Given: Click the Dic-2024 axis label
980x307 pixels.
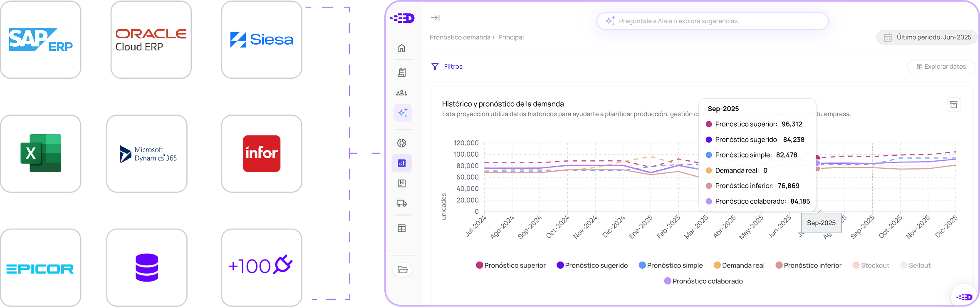Looking at the screenshot, I should tap(614, 226).
